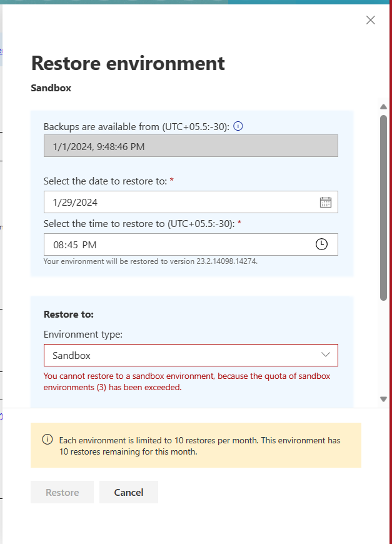
Task: Click the Restore button
Action: coord(62,492)
